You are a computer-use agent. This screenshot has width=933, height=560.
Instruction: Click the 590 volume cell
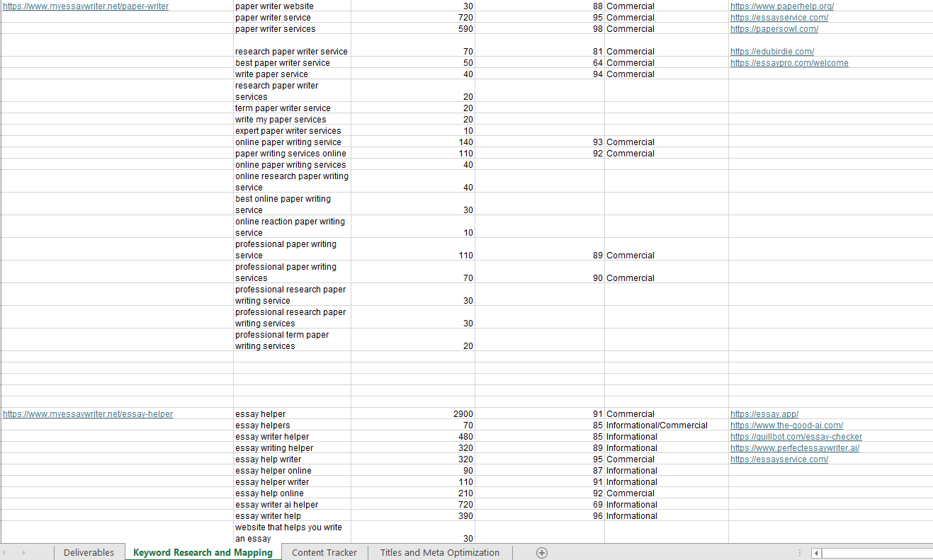pyautogui.click(x=413, y=29)
